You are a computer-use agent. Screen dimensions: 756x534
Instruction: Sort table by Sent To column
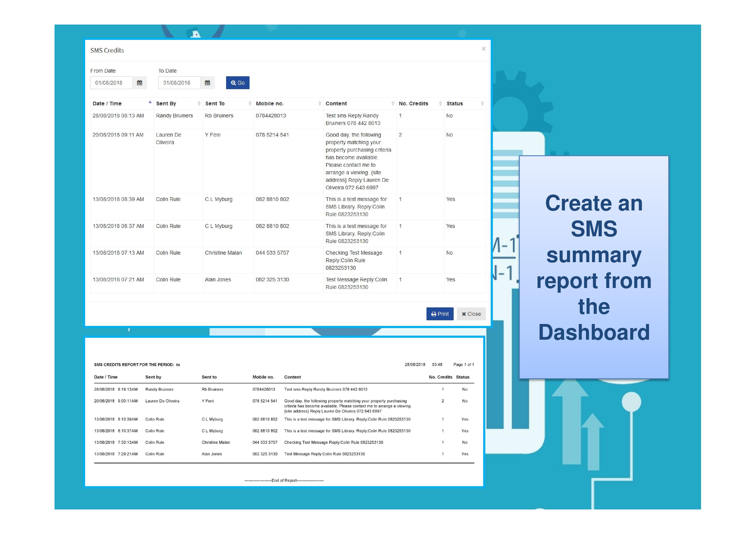(x=215, y=104)
